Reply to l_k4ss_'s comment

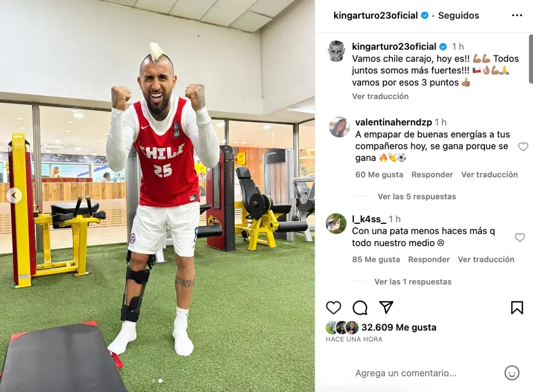429,259
